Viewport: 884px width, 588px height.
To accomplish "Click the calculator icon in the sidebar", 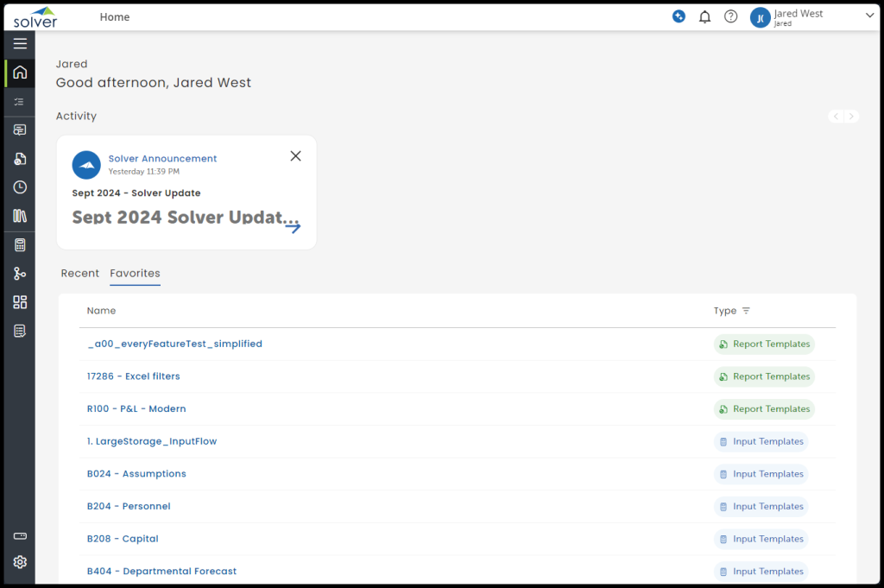I will click(x=20, y=245).
